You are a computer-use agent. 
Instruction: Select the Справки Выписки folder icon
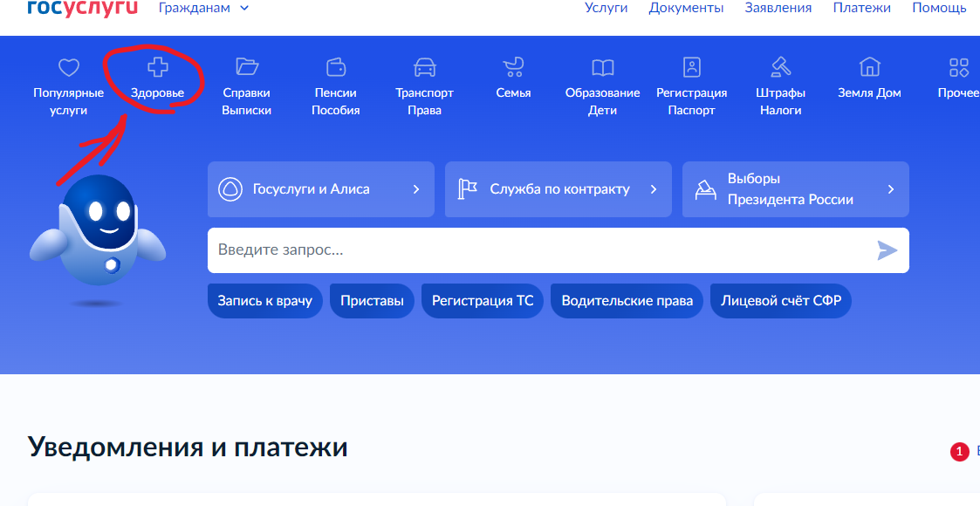pyautogui.click(x=247, y=65)
